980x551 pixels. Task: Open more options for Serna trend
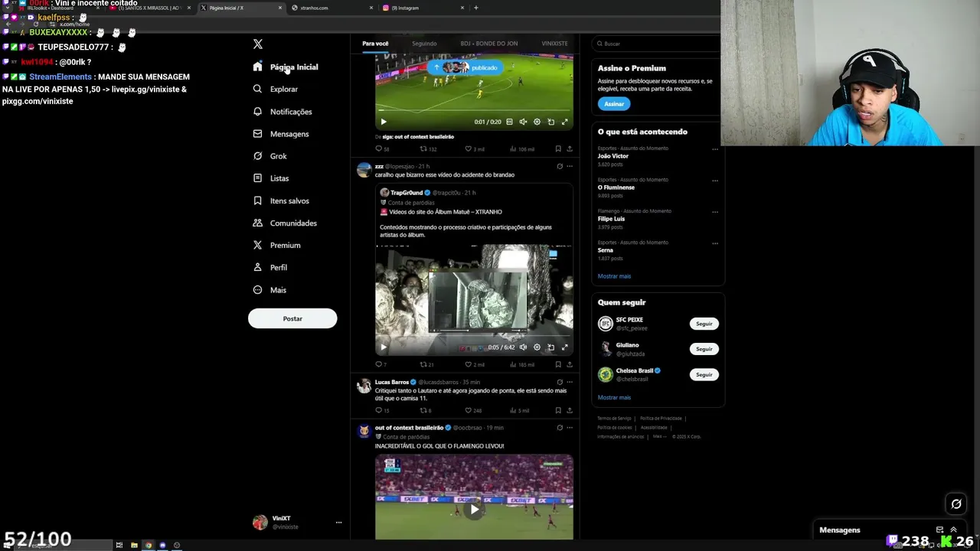coord(715,243)
